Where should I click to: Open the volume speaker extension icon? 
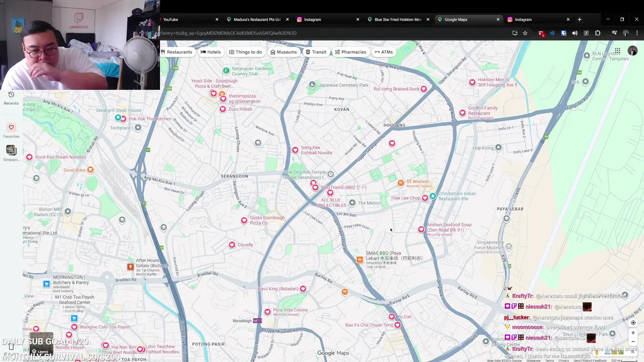click(x=575, y=33)
